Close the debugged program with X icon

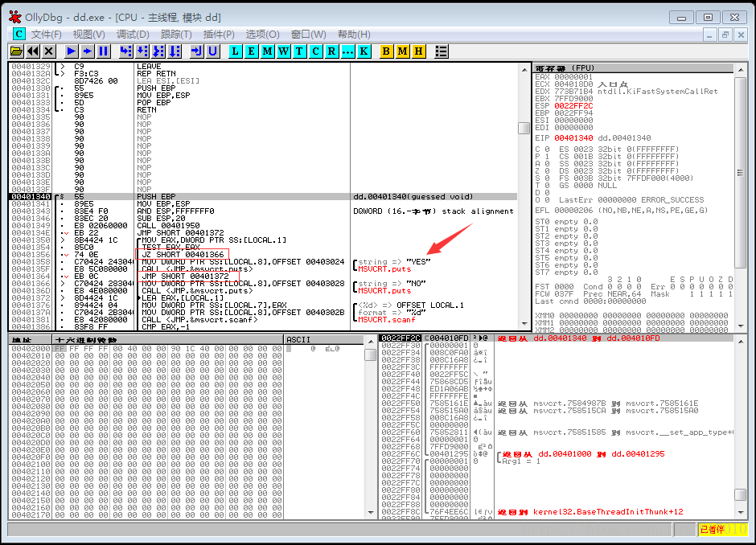tap(49, 51)
